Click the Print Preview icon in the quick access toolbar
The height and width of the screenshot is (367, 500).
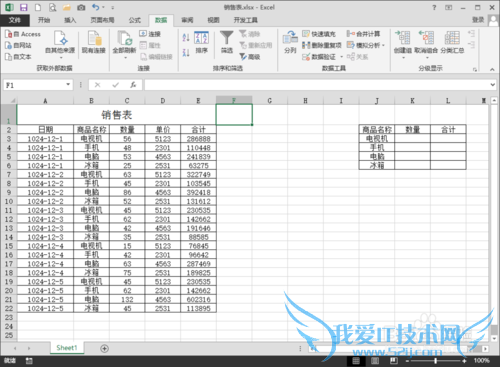(x=52, y=7)
